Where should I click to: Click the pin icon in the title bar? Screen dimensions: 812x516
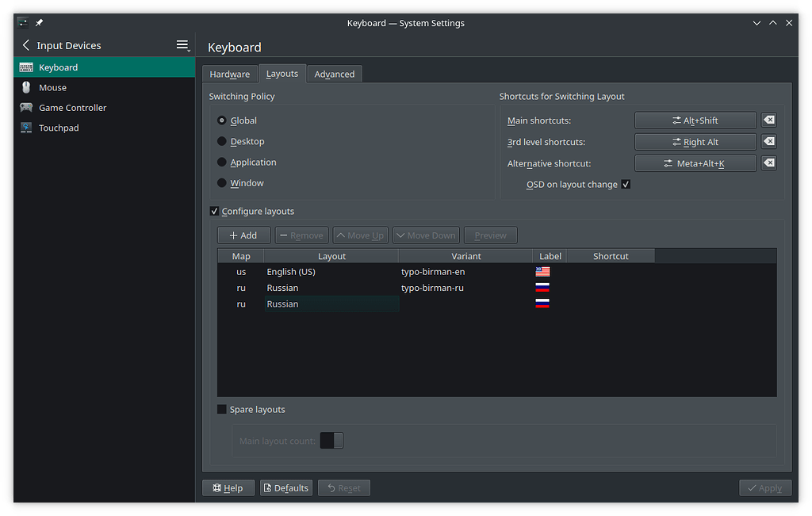pos(38,22)
